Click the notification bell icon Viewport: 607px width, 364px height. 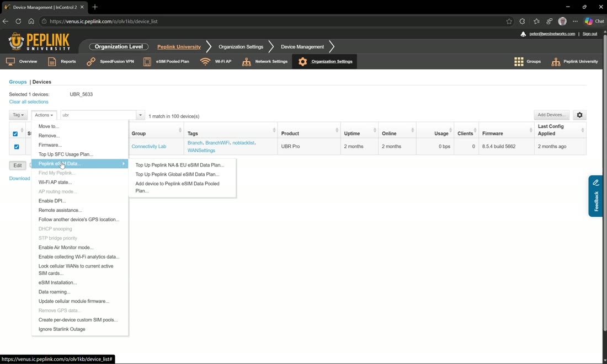coord(523,34)
